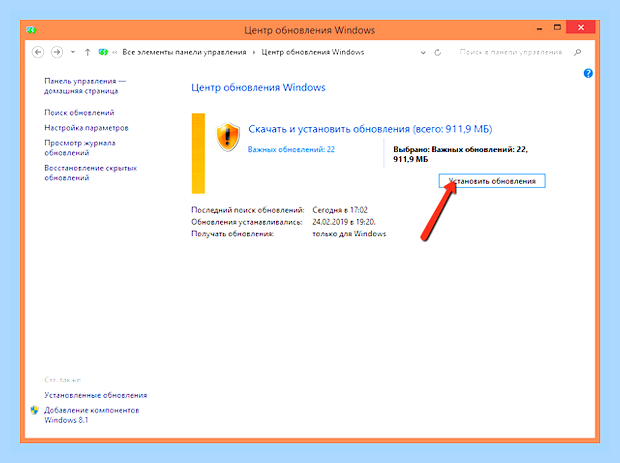Click 'Все элементы панели управления' breadcrumb
Viewport: 620px width, 463px height.
tap(184, 52)
